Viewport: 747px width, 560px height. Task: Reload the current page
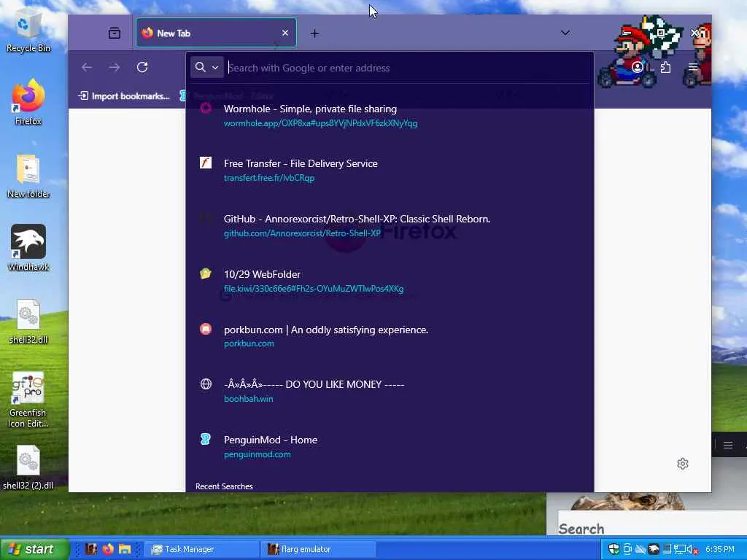pyautogui.click(x=142, y=67)
